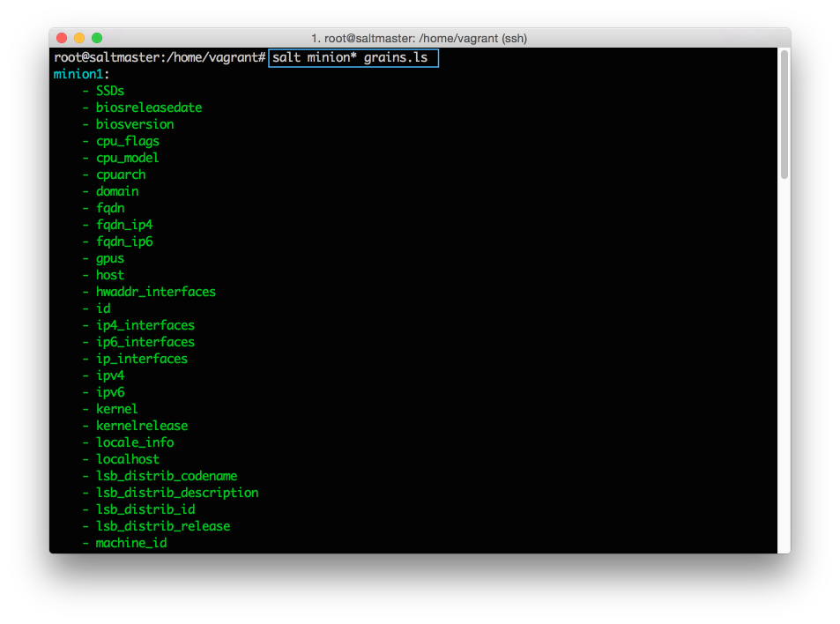Click the kernelrelease grain entry
Viewport: 840px width, 624px height.
coord(142,426)
